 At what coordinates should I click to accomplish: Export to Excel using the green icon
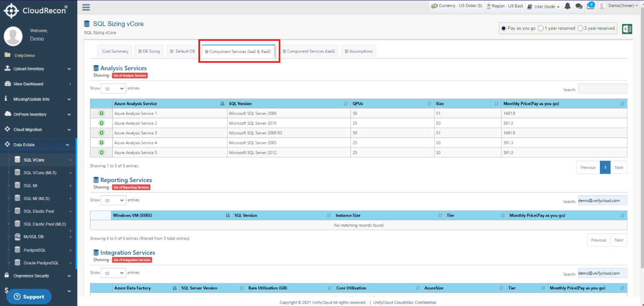click(627, 28)
